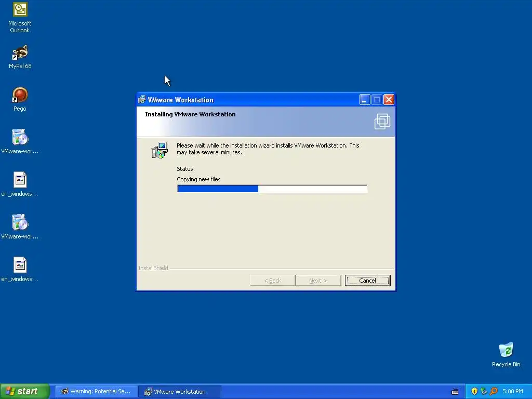
Task: Minimize the VMware Workstation installer window
Action: pyautogui.click(x=365, y=100)
